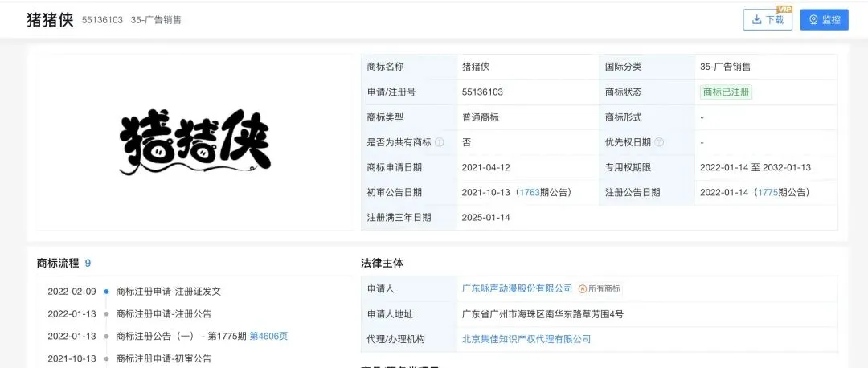Click the exclusive period 2022-01-14 至 2032-01-13
868x368 pixels.
755,167
